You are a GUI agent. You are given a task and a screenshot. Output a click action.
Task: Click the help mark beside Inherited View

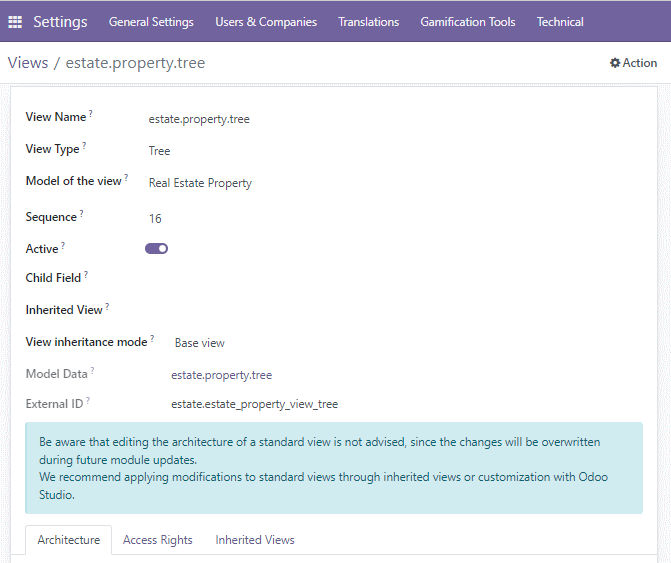107,306
